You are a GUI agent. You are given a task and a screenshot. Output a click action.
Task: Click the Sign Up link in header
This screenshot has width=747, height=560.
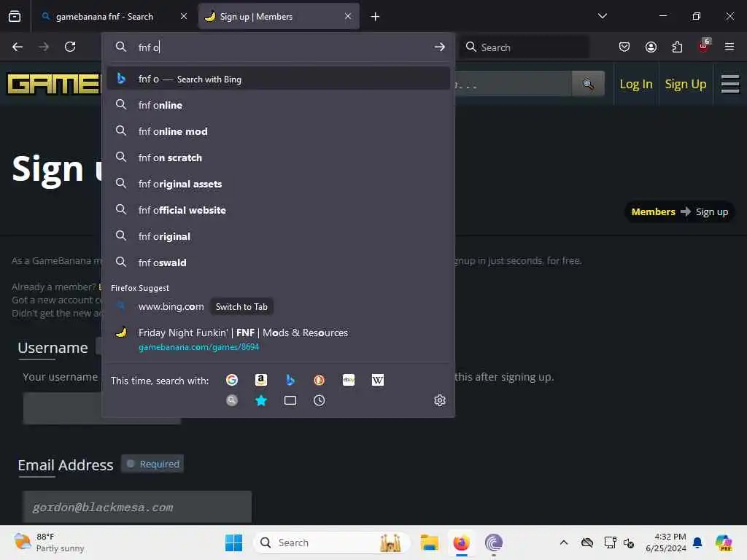[x=686, y=85]
